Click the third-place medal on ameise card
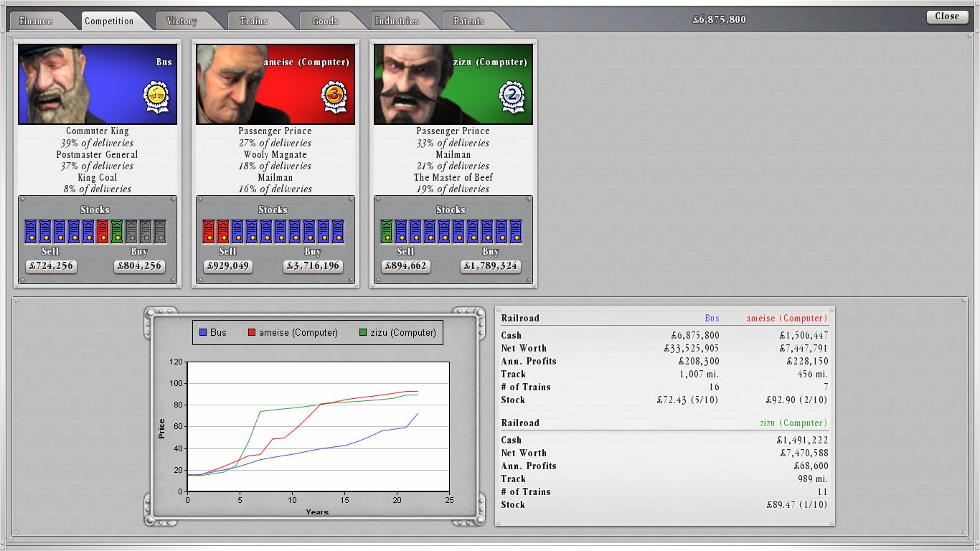 pyautogui.click(x=334, y=96)
